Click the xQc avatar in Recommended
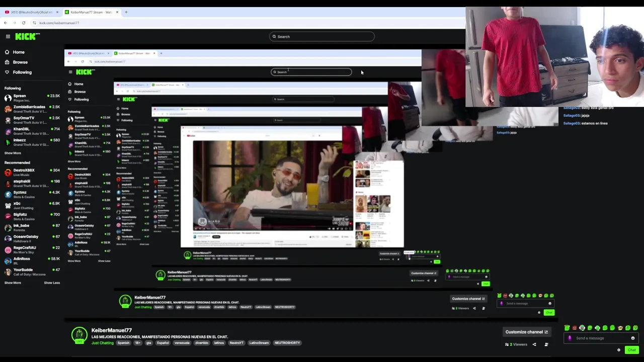 pos(8,205)
